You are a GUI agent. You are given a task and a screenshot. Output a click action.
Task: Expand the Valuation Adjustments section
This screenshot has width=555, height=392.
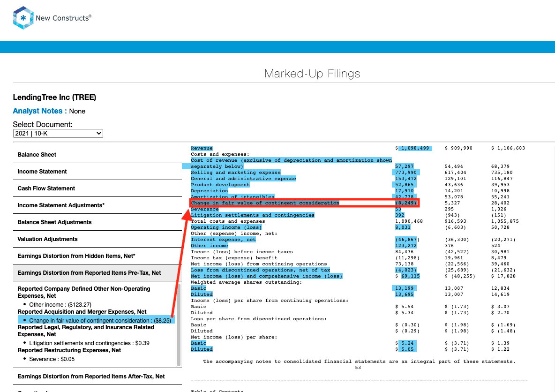click(x=97, y=239)
